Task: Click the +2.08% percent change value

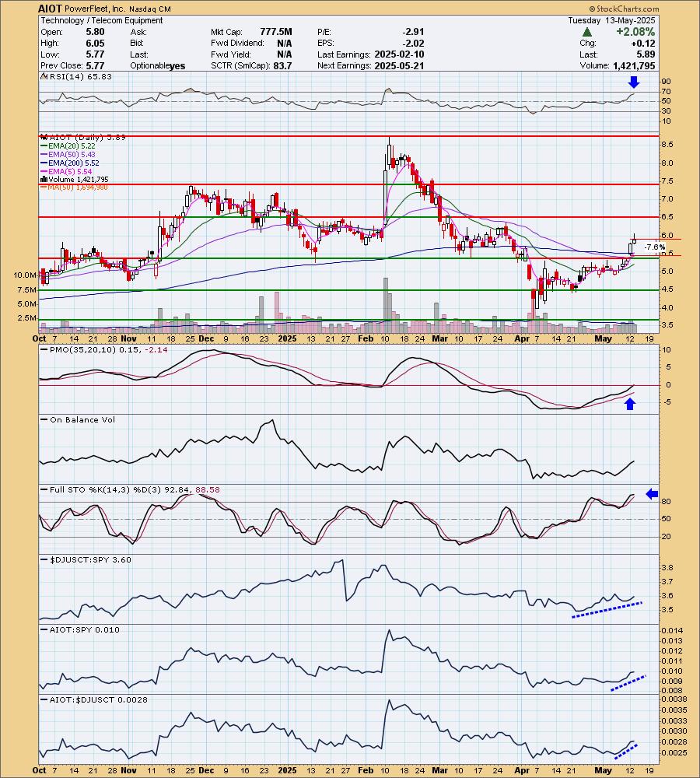Action: (635, 32)
